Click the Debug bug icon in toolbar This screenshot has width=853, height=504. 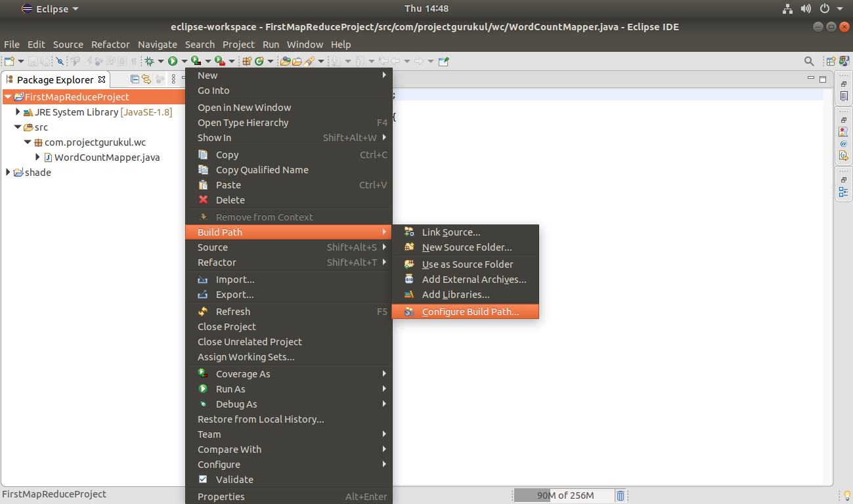pyautogui.click(x=150, y=61)
